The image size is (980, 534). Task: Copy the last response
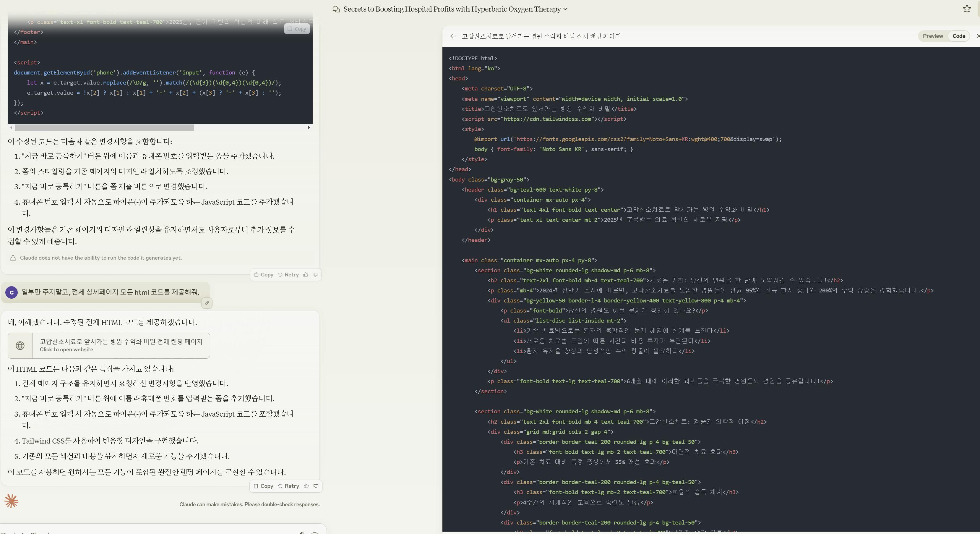click(264, 486)
